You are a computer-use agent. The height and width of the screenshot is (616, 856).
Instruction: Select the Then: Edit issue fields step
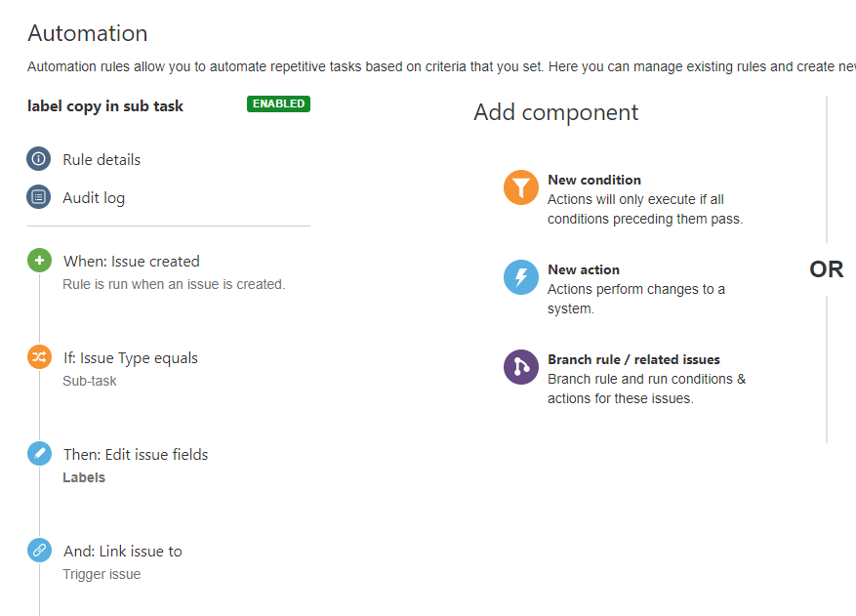tap(136, 454)
